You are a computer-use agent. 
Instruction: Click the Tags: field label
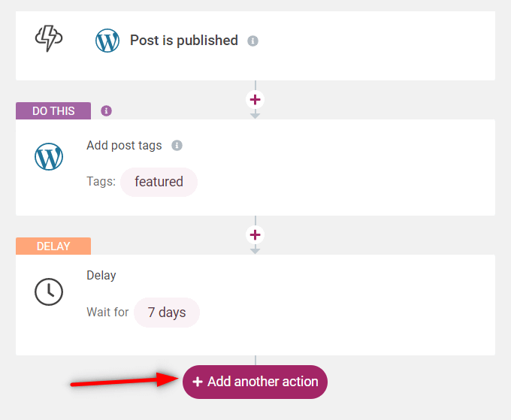tap(101, 182)
